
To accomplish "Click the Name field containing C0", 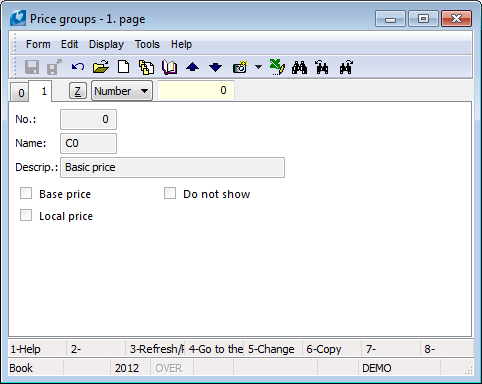I will [x=88, y=143].
